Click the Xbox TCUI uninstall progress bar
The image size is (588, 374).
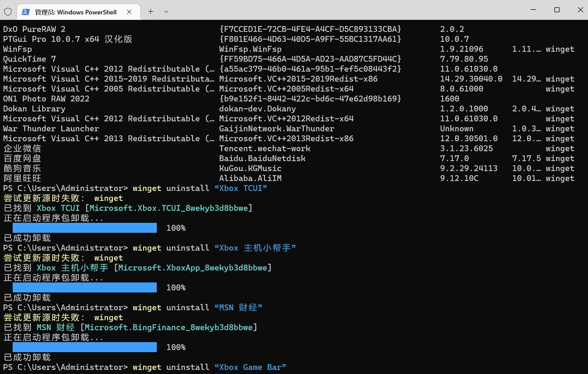pyautogui.click(x=85, y=228)
